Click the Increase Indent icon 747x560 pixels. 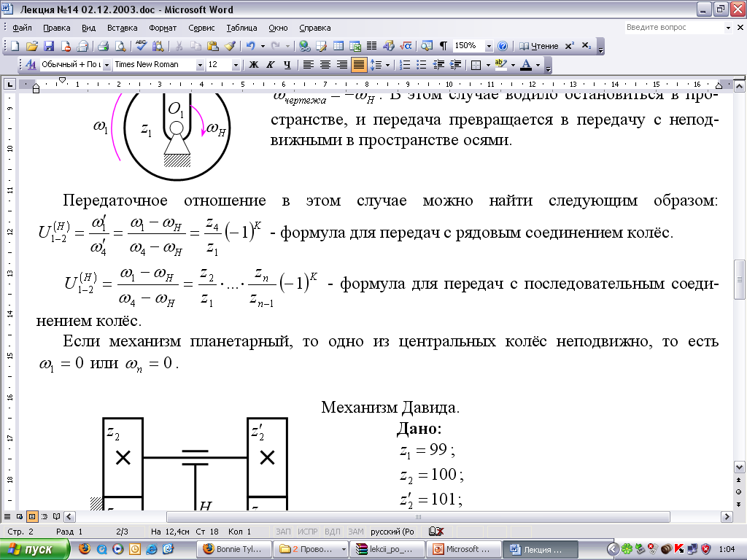pyautogui.click(x=455, y=65)
